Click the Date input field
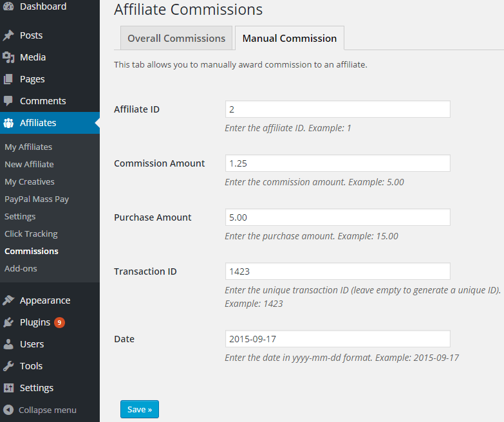504x422 pixels. [337, 339]
